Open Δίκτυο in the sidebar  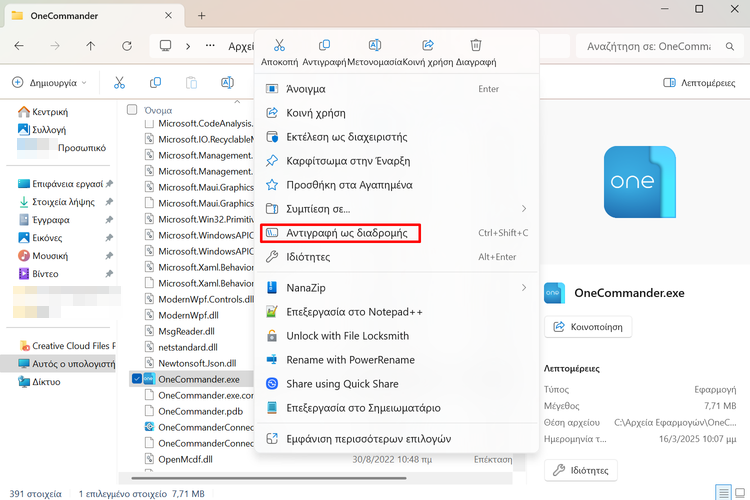click(x=39, y=382)
